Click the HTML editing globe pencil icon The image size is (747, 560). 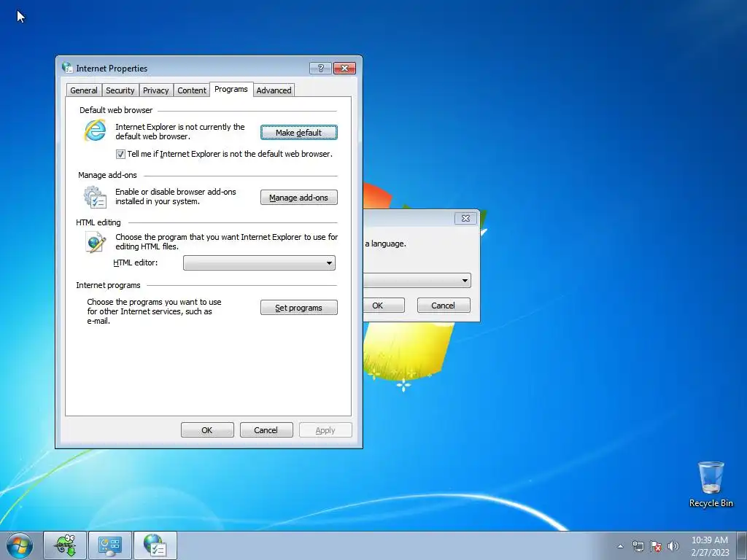[96, 242]
